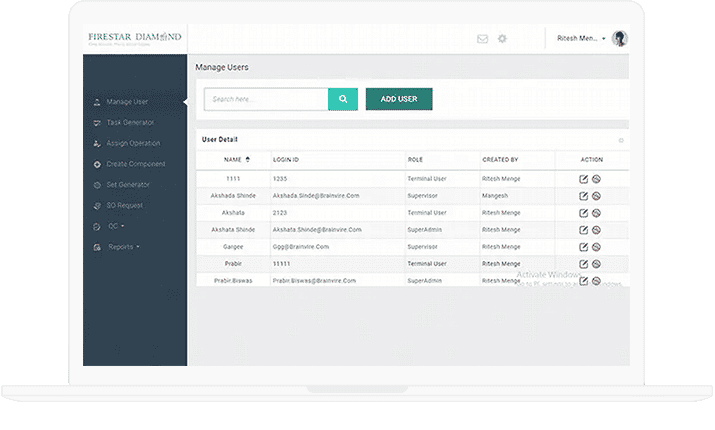Click the Firestar Diamond logo

point(134,39)
